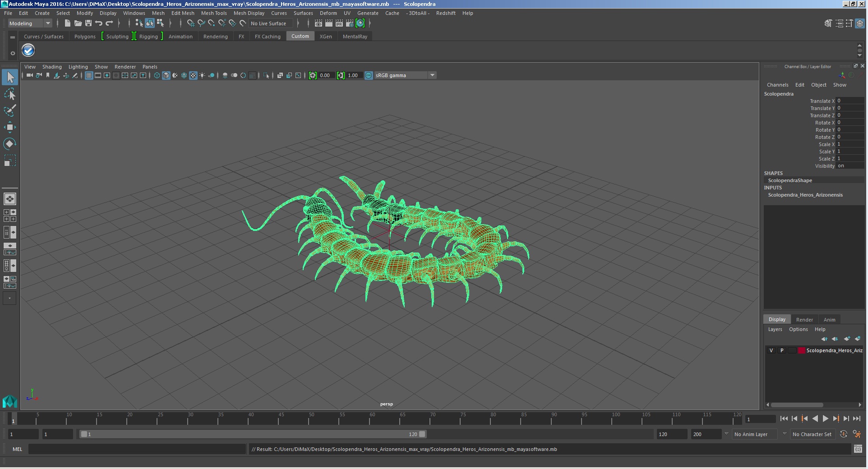Screen dimensions: 868x469
Task: Redo the last action
Action: tap(109, 23)
